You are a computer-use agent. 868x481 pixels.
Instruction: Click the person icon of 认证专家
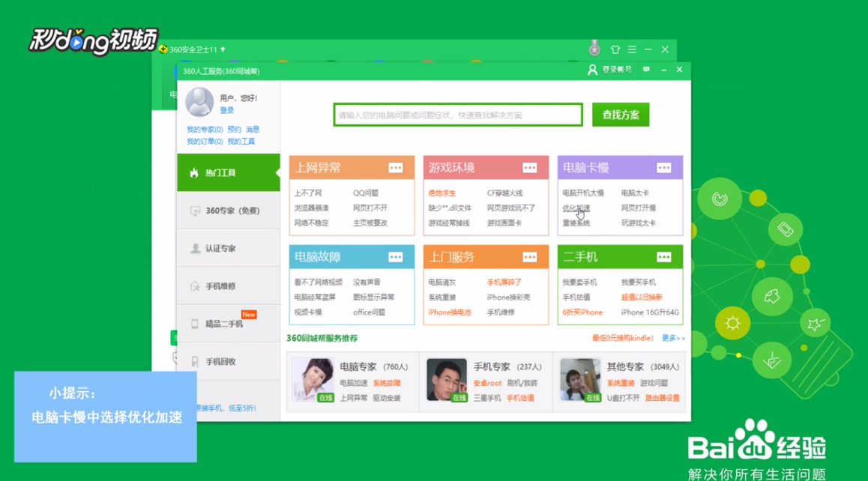click(x=195, y=248)
